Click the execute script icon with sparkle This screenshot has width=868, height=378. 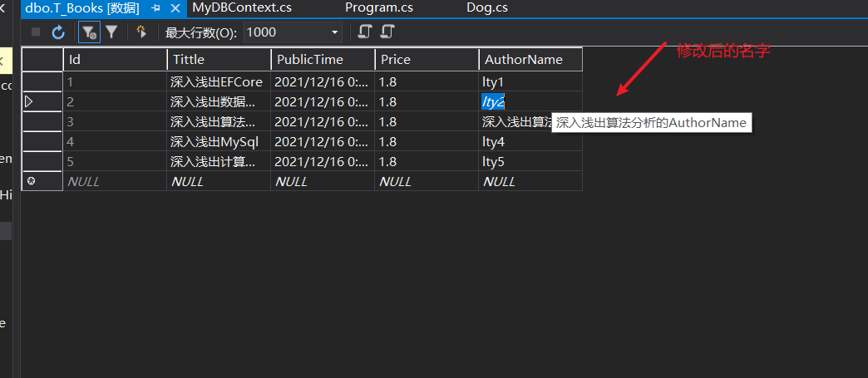[x=141, y=32]
